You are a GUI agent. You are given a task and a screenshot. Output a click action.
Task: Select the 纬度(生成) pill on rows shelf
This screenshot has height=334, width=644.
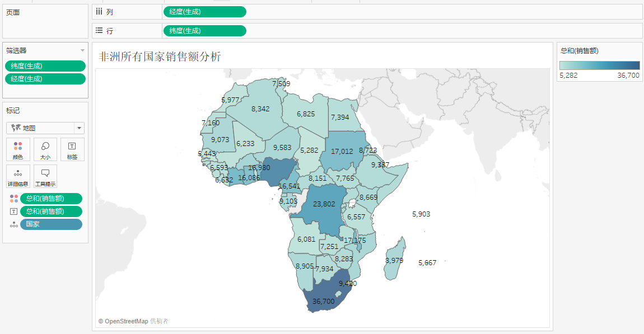204,31
